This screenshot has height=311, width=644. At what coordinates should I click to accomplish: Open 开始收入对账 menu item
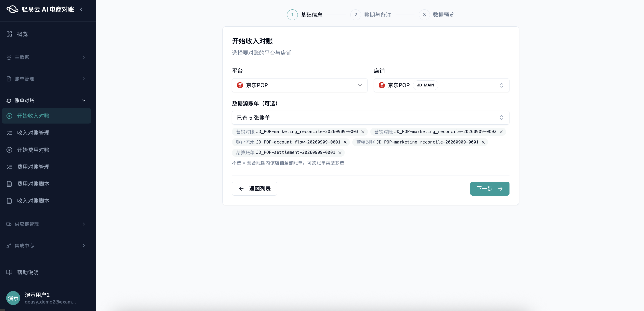coord(47,116)
